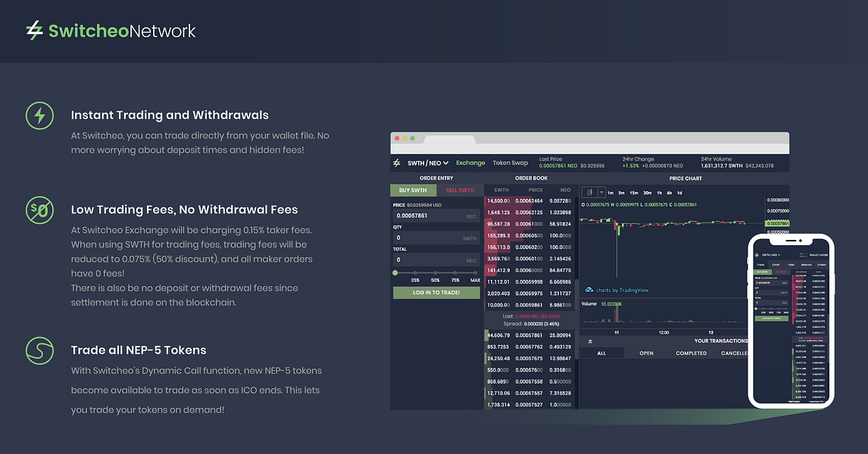Click the NEP-5 tokens swirl icon
Viewport: 868px width, 454px height.
pos(40,350)
